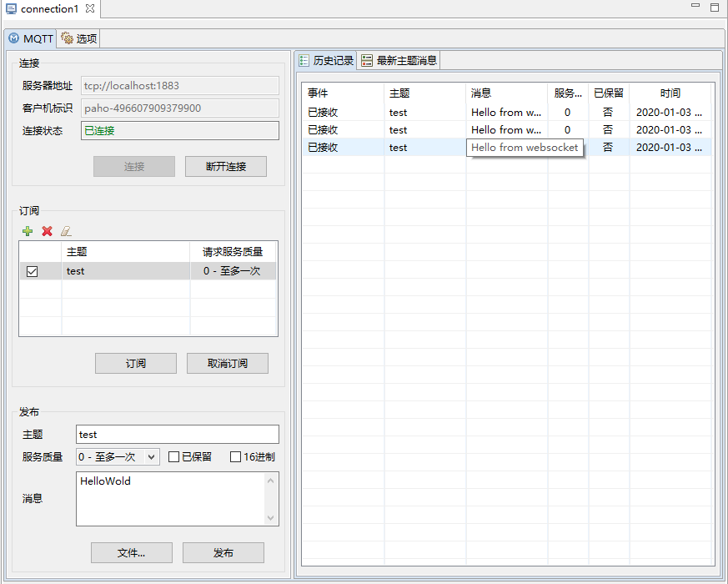
Task: Click the 客户机标识 client ID field
Action: coord(180,108)
